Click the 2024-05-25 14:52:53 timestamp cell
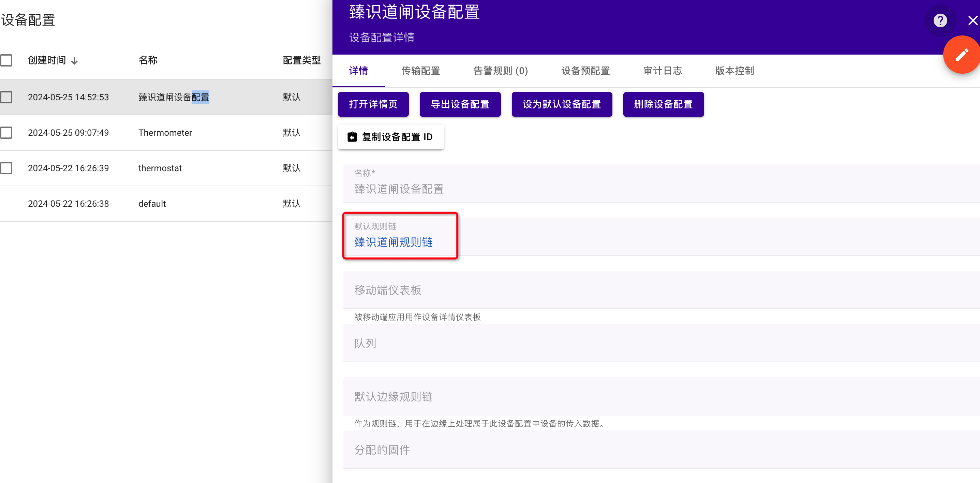The image size is (980, 483). tap(69, 97)
